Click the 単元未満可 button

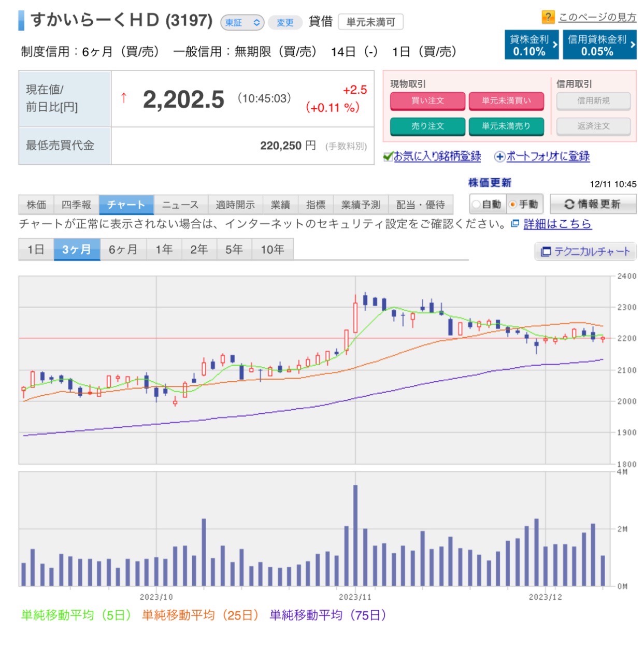point(370,22)
